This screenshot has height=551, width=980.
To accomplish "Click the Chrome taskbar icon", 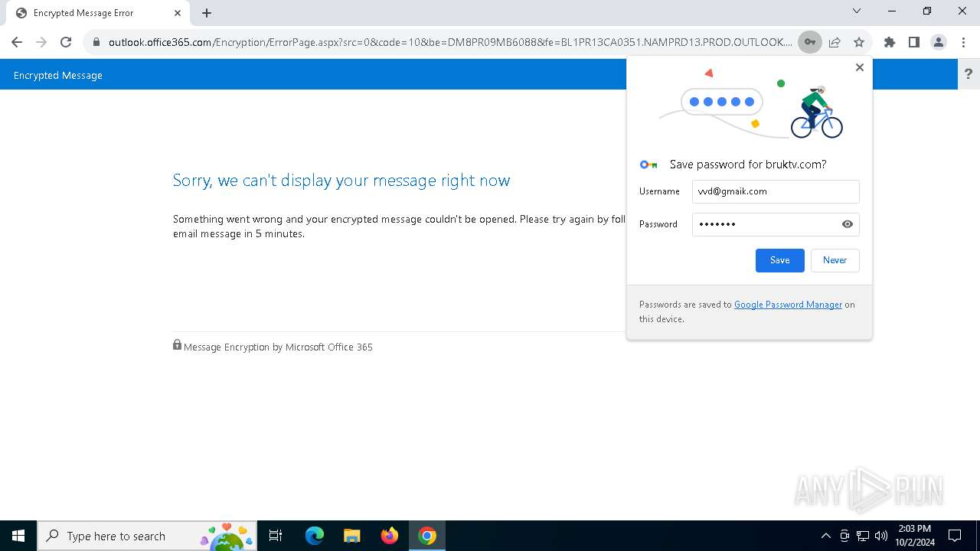I will [427, 536].
